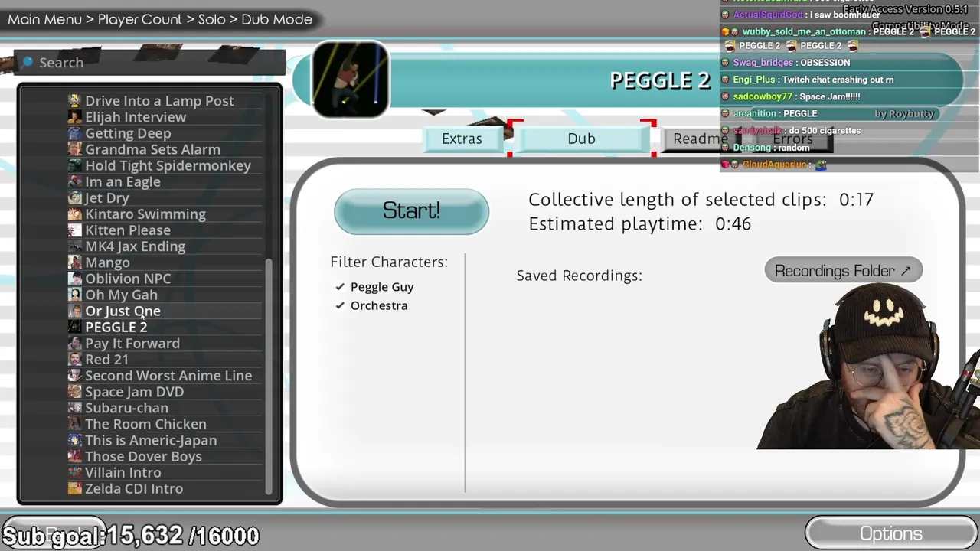Click the Hold Tight Spidermonkey clip icon
The width and height of the screenshot is (980, 551).
74,165
